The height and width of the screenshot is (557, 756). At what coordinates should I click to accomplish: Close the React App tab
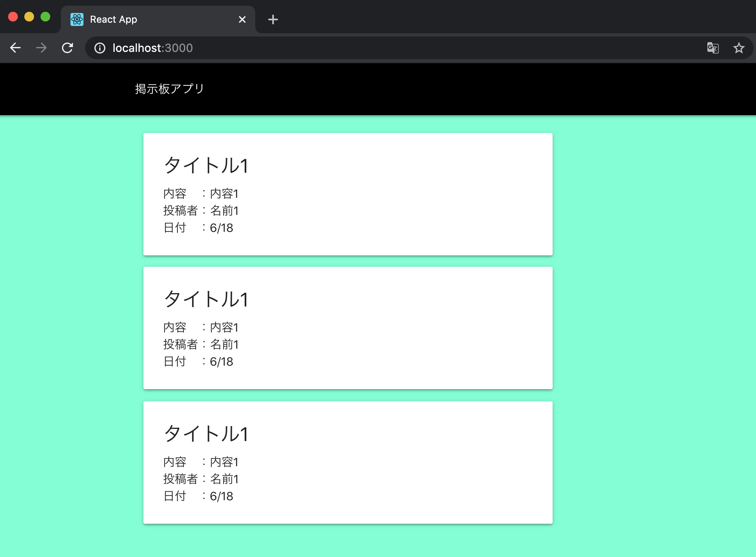(242, 19)
